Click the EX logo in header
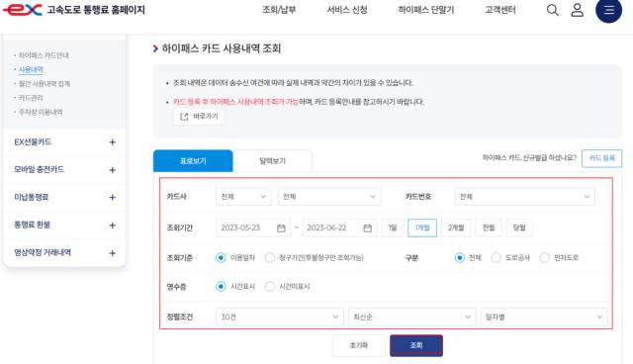 click(22, 10)
